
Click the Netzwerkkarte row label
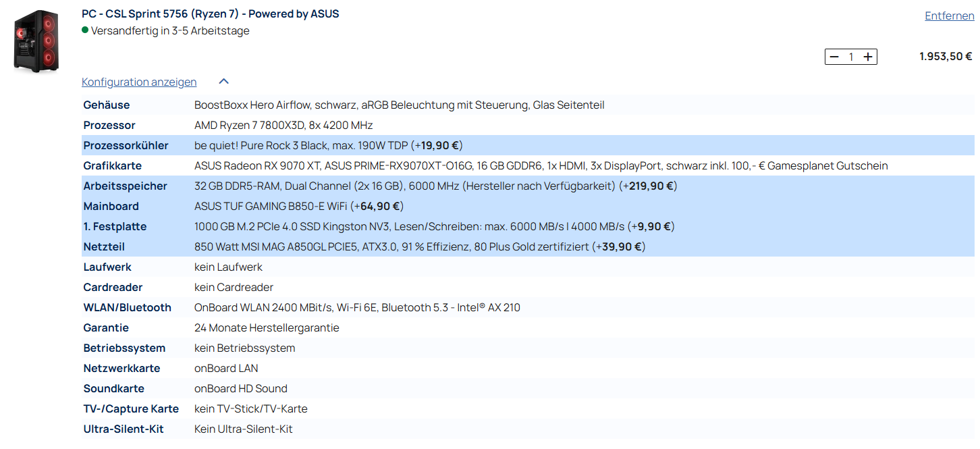click(121, 368)
